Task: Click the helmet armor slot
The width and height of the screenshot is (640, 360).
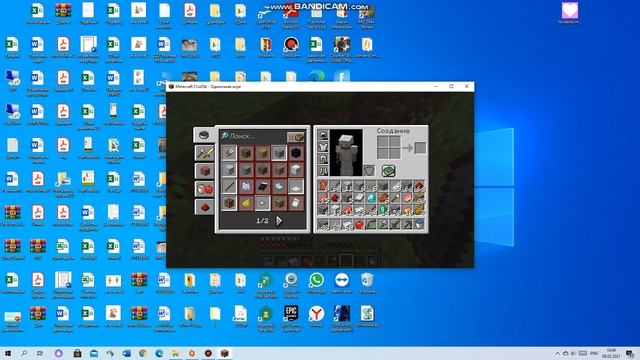Action: point(323,135)
